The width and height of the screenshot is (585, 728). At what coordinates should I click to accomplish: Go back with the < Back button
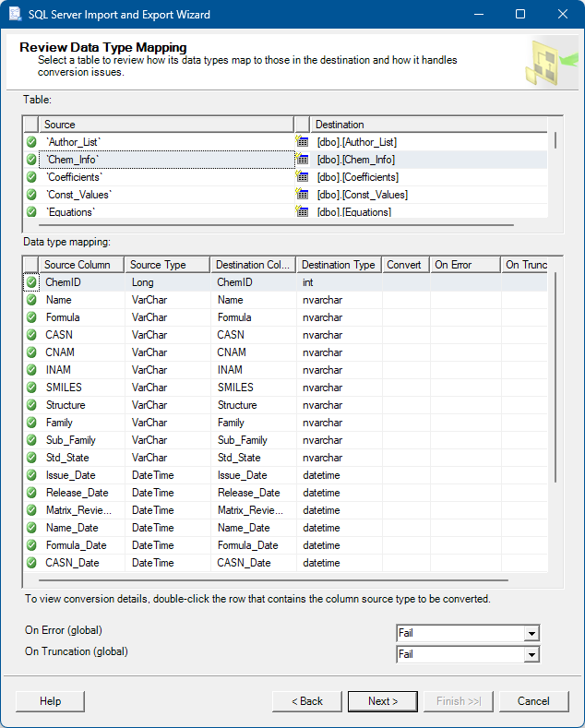coord(307,701)
